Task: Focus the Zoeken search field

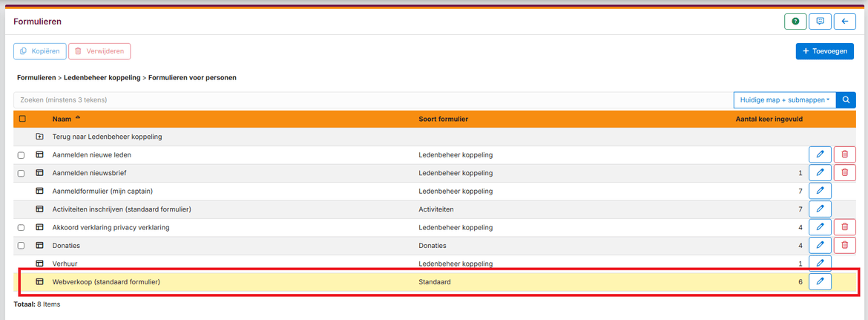Action: [371, 100]
